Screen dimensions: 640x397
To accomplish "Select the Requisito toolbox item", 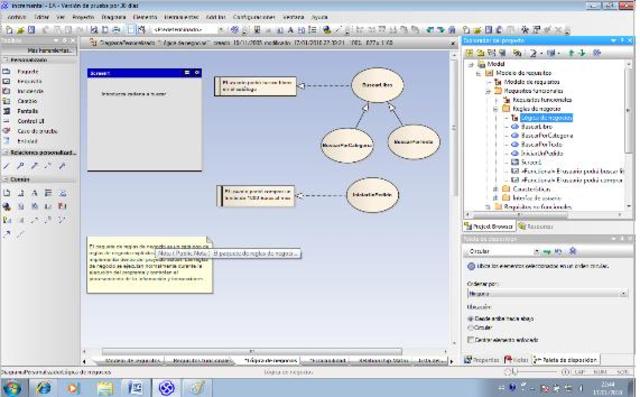I will (x=29, y=81).
